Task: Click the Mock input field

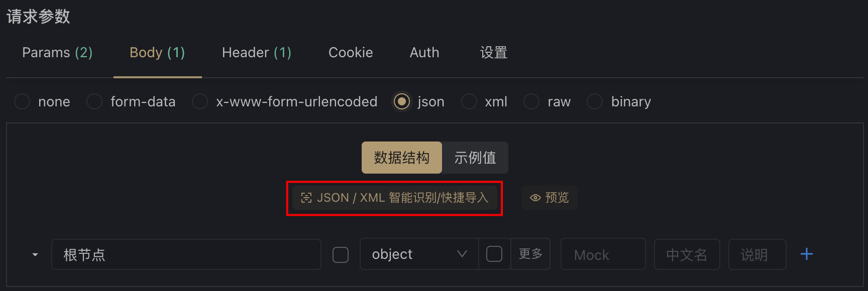Action: point(603,254)
